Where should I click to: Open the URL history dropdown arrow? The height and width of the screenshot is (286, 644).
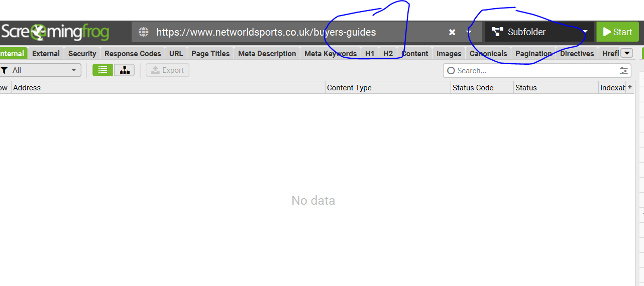[469, 32]
